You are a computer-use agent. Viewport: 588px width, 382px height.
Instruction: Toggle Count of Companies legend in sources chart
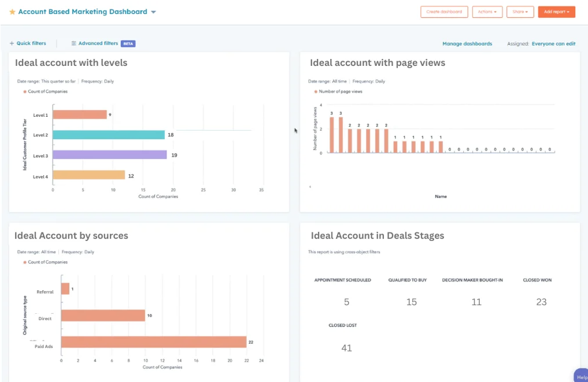[45, 262]
